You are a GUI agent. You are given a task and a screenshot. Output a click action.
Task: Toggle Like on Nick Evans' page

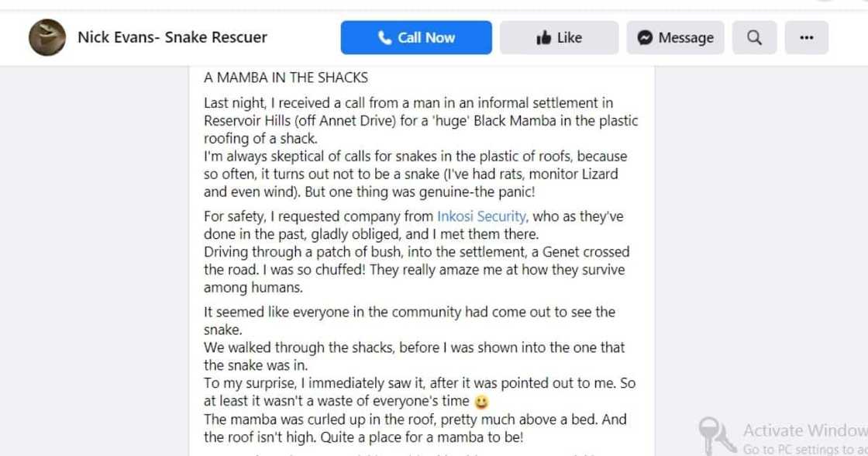tap(559, 36)
